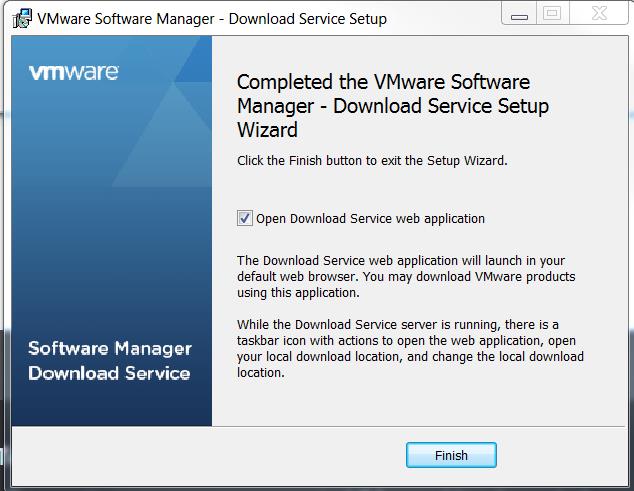Click the 'Software Manager' banner text

110,349
